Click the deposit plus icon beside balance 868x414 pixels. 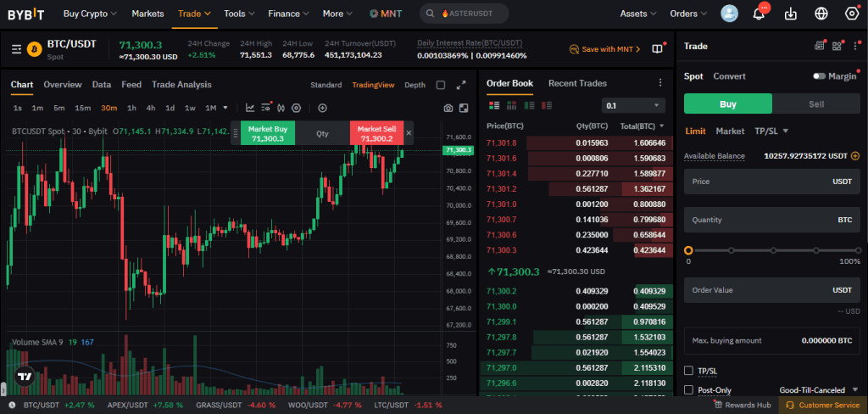tap(855, 156)
